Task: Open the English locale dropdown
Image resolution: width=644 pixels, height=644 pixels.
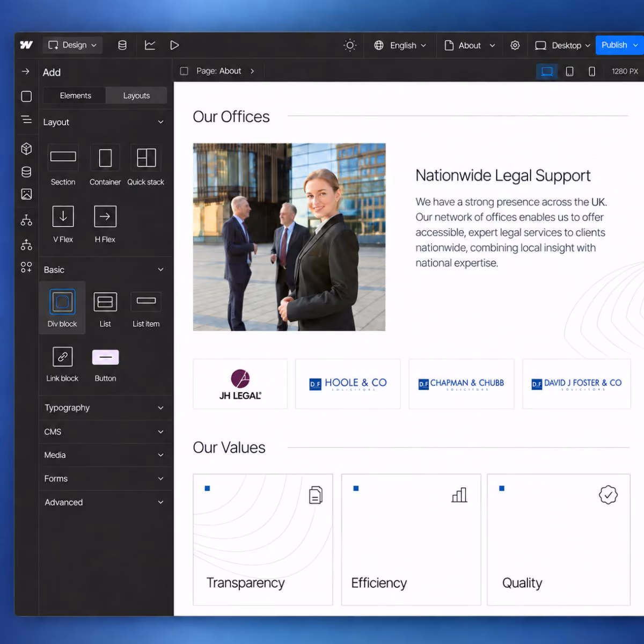Action: (400, 45)
